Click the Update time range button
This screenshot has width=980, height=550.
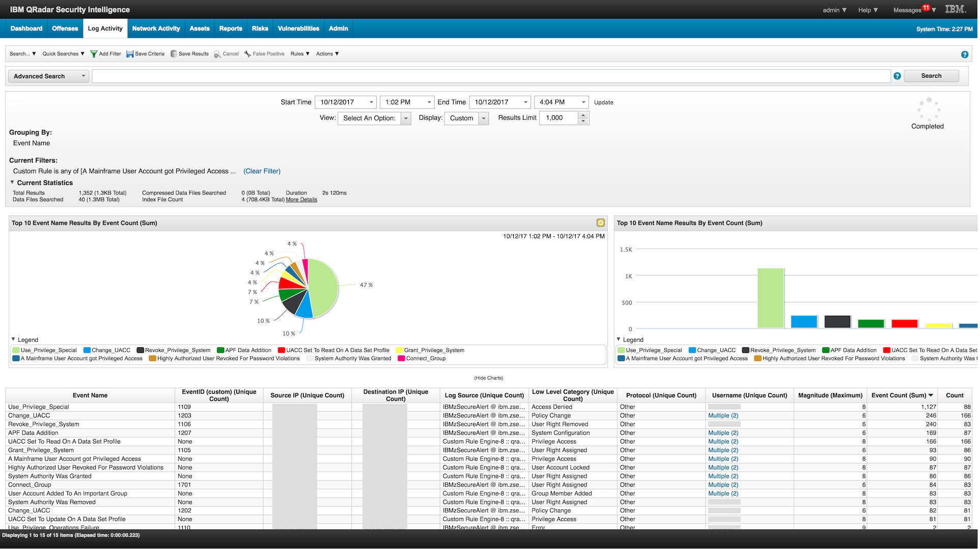pos(603,102)
